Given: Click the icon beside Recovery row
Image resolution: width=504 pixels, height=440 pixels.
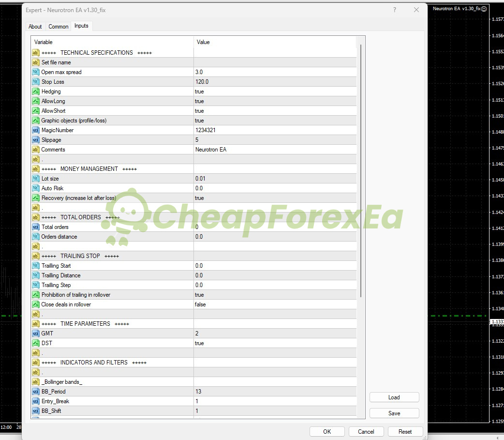Looking at the screenshot, I should click(36, 198).
